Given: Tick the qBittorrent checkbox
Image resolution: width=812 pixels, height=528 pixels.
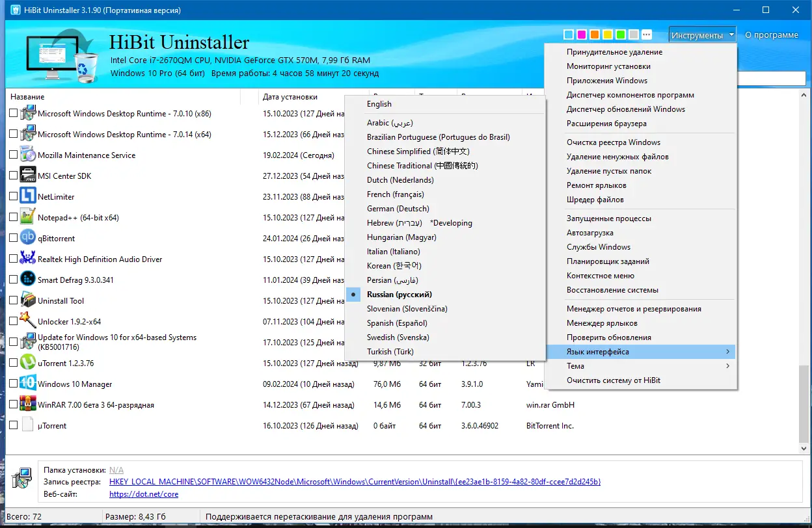Looking at the screenshot, I should pyautogui.click(x=14, y=239).
